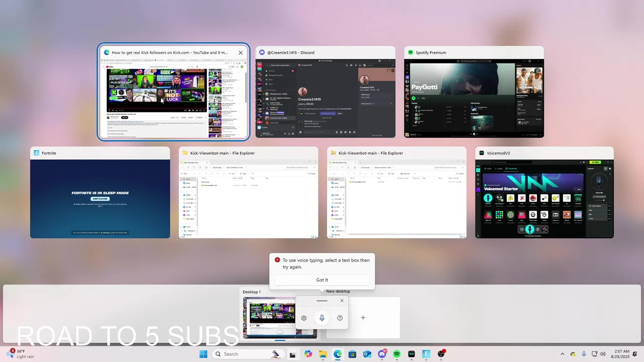Dismiss voice typing notice with Got It

pos(322,280)
